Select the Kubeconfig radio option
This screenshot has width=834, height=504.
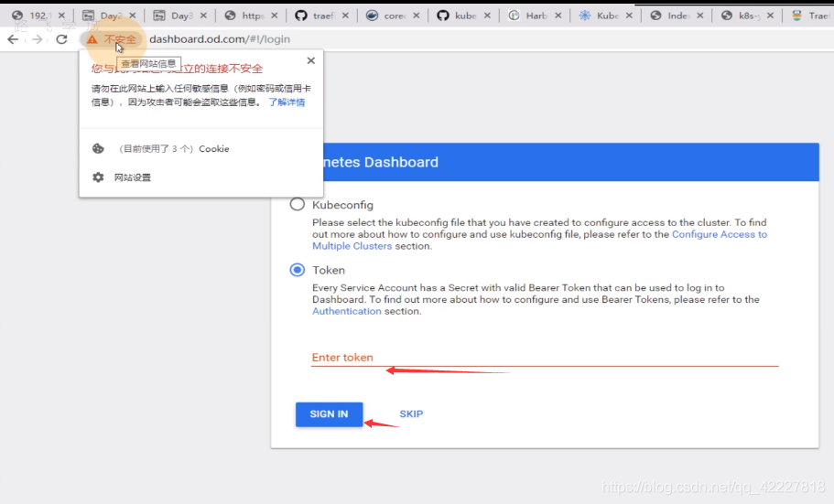click(x=298, y=205)
